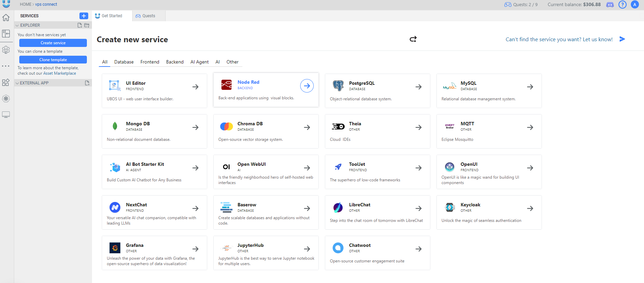Viewport: 644px width, 283px height.
Task: Click new file icon in Explorer header
Action: [80, 25]
